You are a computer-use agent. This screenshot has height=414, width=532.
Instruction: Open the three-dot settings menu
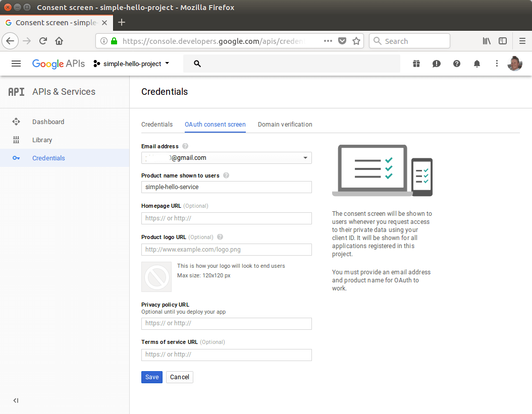click(x=497, y=64)
